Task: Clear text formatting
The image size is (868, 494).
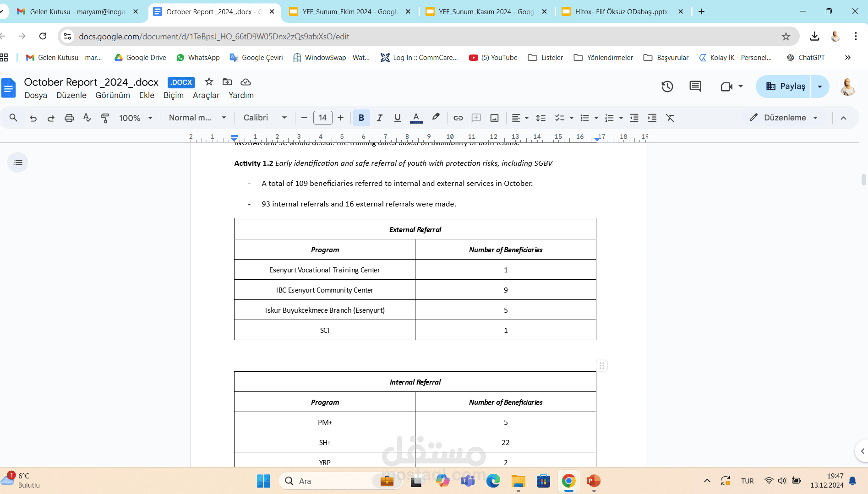Action: [670, 118]
